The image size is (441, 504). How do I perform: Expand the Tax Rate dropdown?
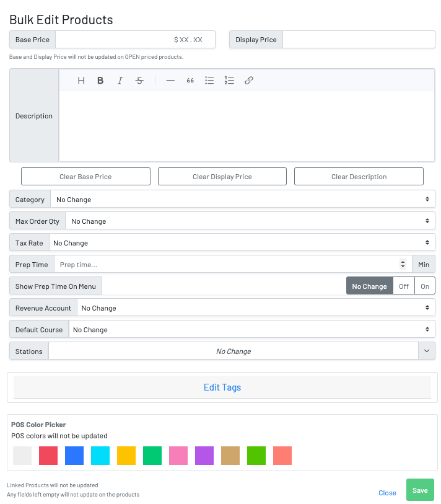(x=242, y=243)
